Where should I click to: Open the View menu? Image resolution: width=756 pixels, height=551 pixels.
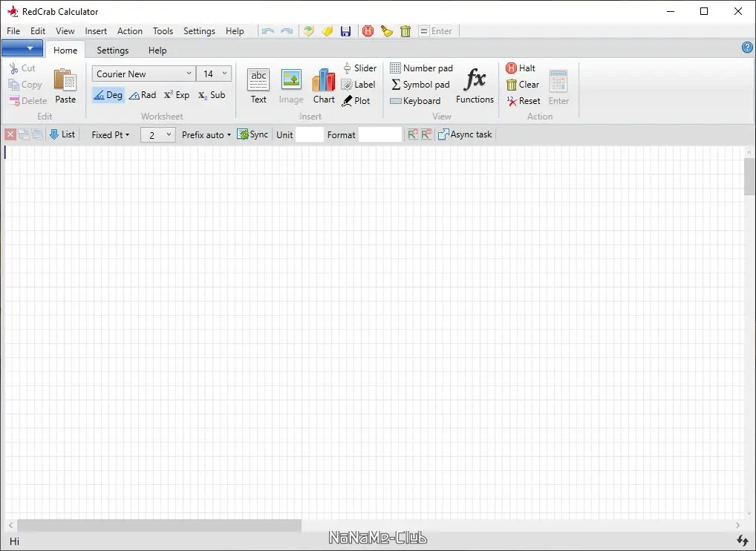[65, 31]
